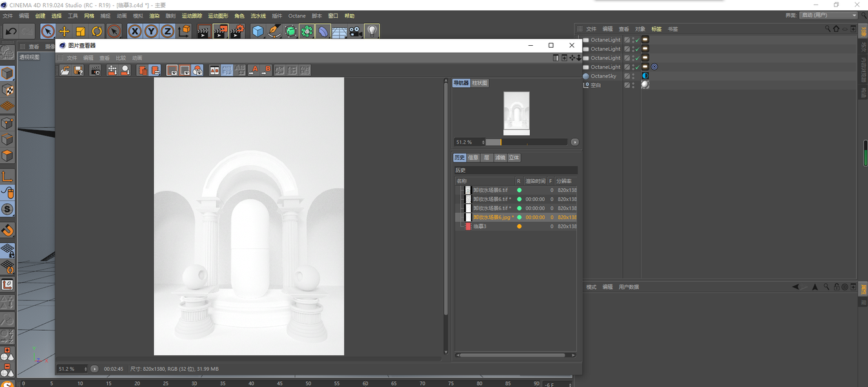868x387 pixels.
Task: Click search magnifier in Object Manager
Action: click(x=828, y=29)
